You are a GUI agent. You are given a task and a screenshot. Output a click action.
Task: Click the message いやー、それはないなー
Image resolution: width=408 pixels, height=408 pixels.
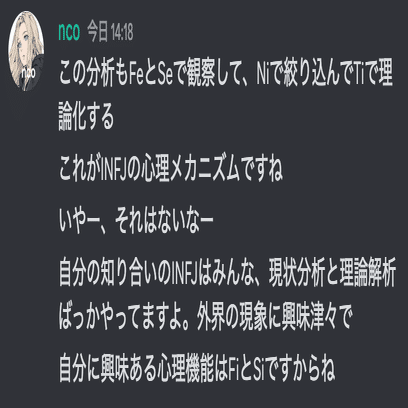tap(136, 221)
